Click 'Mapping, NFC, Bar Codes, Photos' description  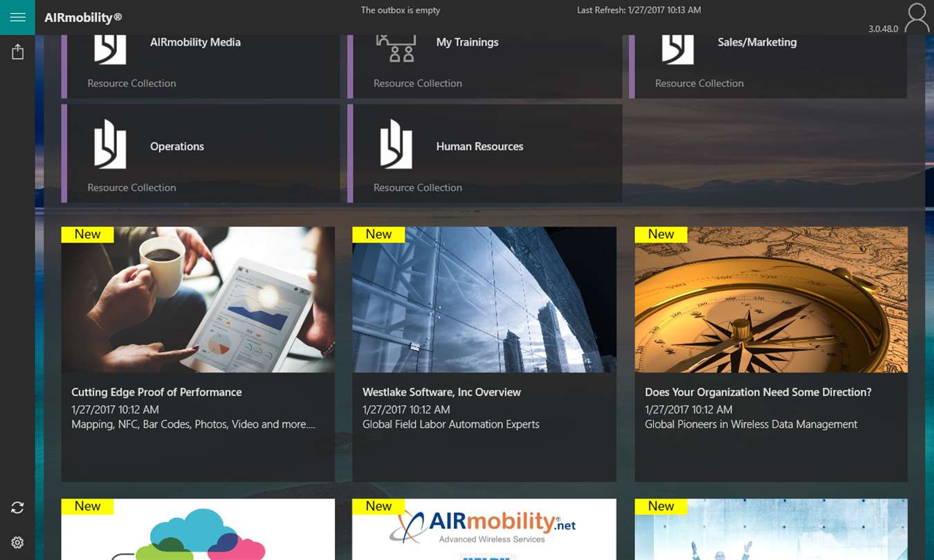(x=194, y=424)
